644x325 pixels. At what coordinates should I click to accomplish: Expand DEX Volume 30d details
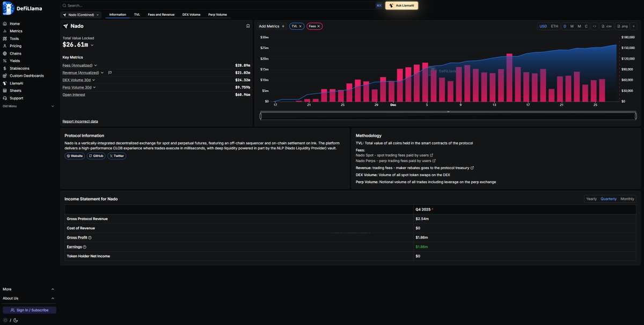(x=93, y=80)
